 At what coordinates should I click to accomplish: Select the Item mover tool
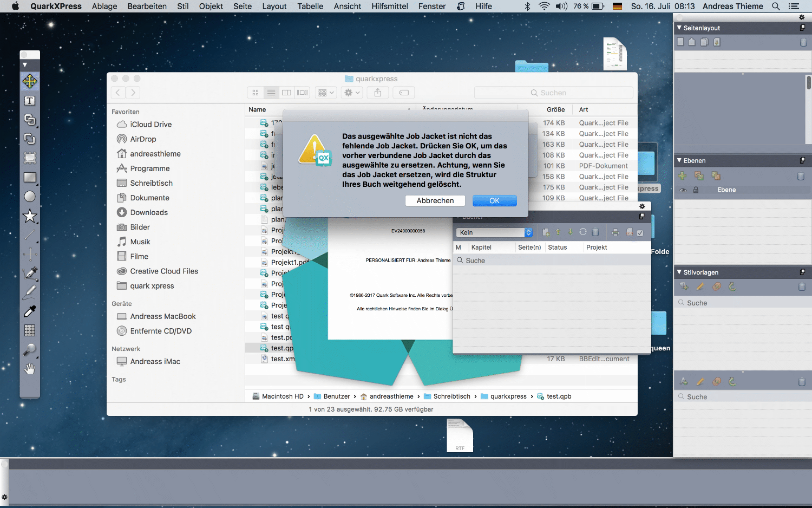coord(30,81)
